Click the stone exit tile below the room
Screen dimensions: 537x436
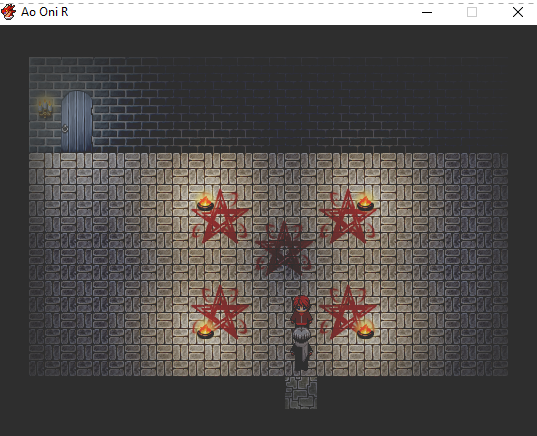[x=301, y=393]
